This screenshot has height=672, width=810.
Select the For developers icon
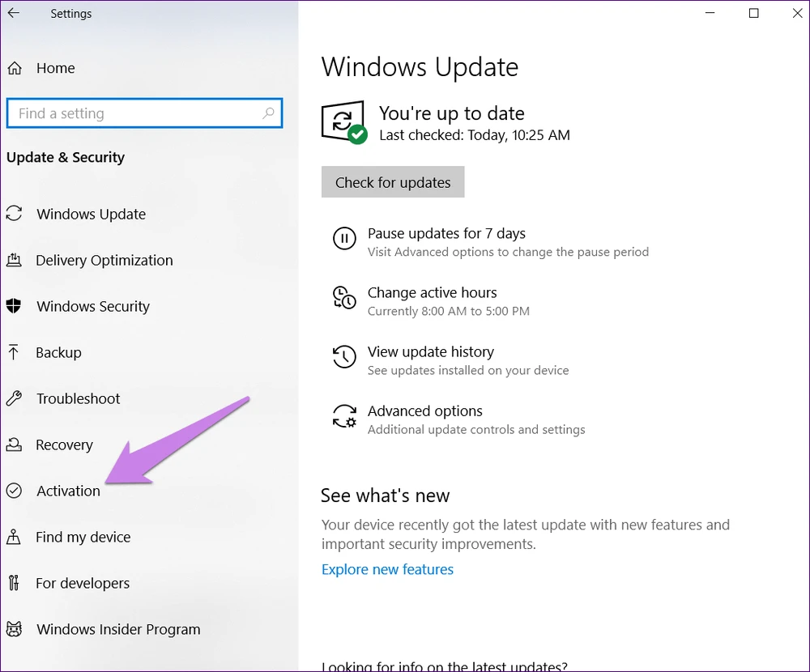pyautogui.click(x=14, y=583)
